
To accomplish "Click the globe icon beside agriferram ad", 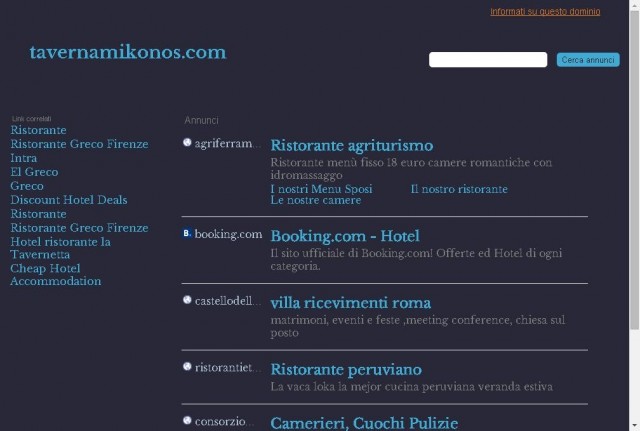I will click(x=187, y=142).
